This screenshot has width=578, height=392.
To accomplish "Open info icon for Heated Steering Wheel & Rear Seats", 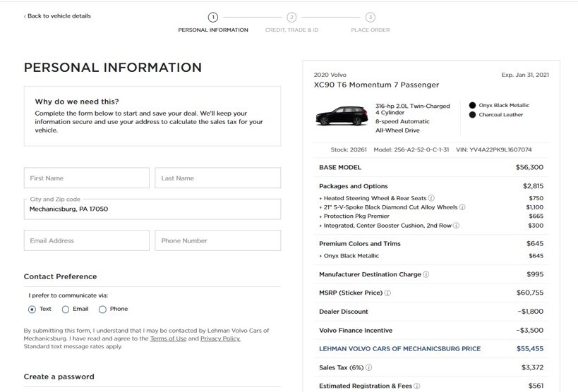I will click(431, 198).
